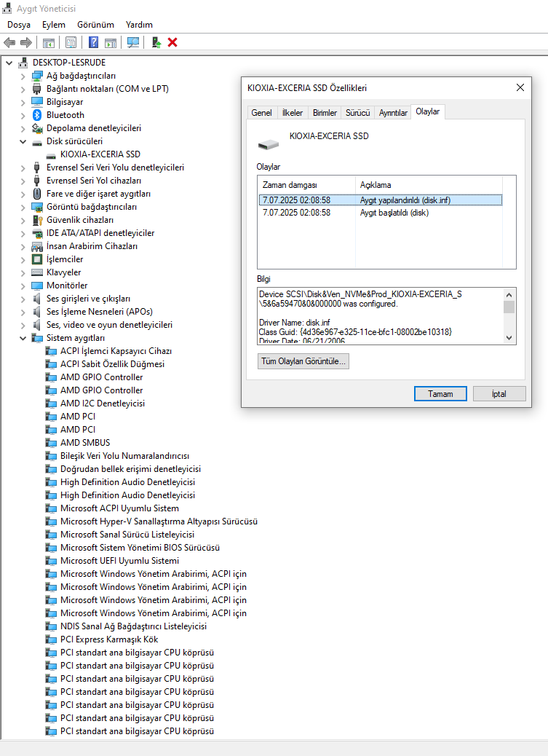548x756 pixels.
Task: Expand the Ses İşleme Nesneleri (APOs) node
Action: pyautogui.click(x=23, y=312)
